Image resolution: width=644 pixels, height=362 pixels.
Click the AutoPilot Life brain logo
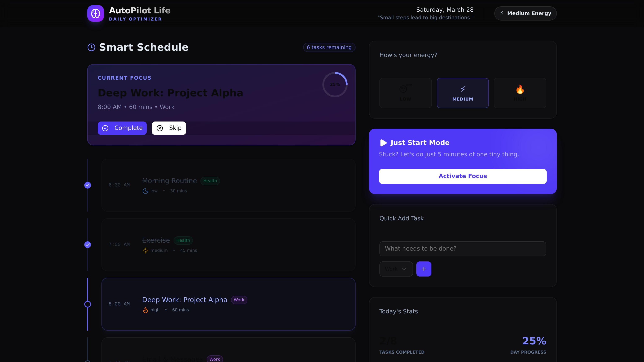click(96, 13)
